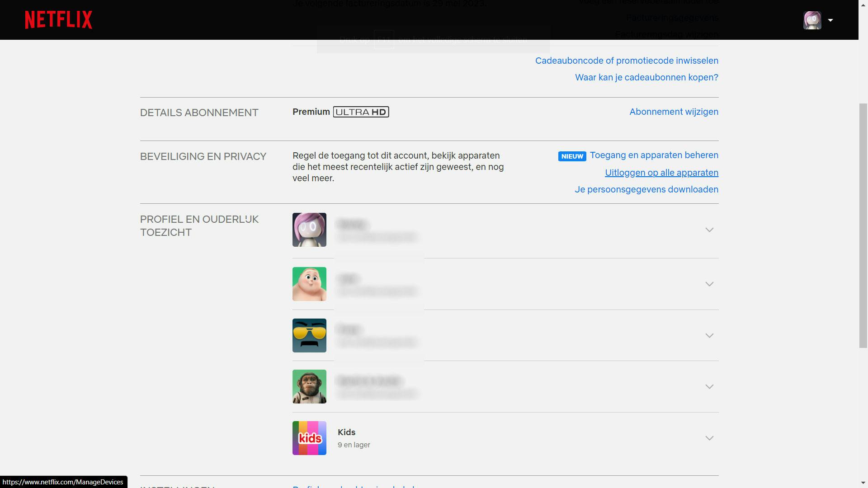This screenshot has height=488, width=868.
Task: Click the pink-haired robot profile avatar
Action: pyautogui.click(x=309, y=230)
